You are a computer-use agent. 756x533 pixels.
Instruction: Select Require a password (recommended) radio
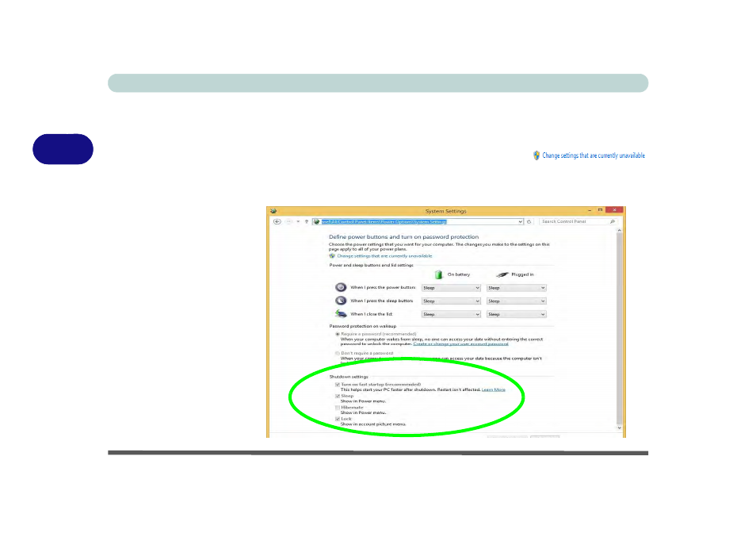click(338, 334)
